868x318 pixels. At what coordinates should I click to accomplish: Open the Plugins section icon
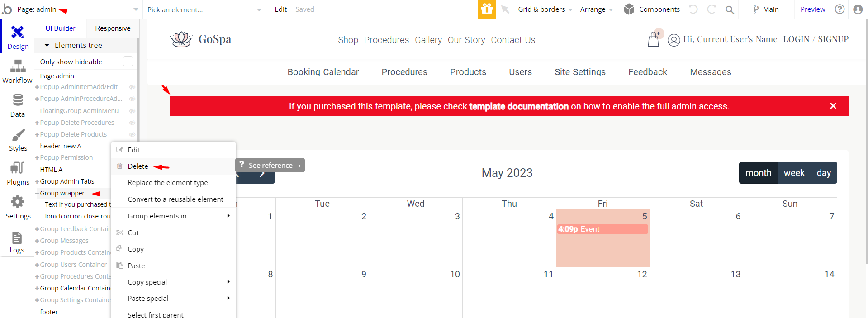18,168
